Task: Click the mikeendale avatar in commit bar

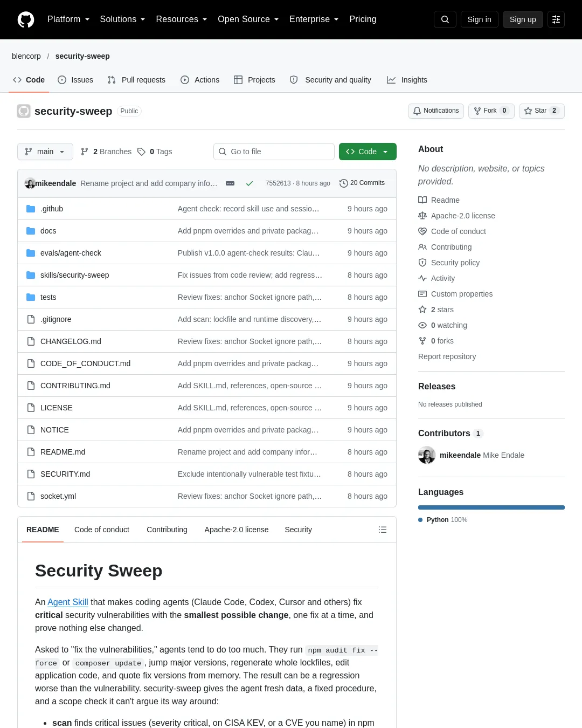Action: (30, 183)
